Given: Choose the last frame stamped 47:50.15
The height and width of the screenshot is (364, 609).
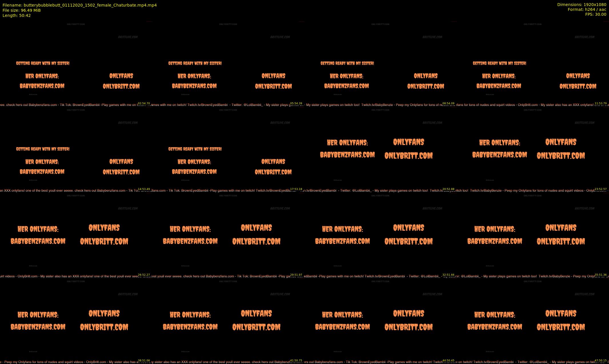Looking at the screenshot, I should pyautogui.click(x=533, y=321).
